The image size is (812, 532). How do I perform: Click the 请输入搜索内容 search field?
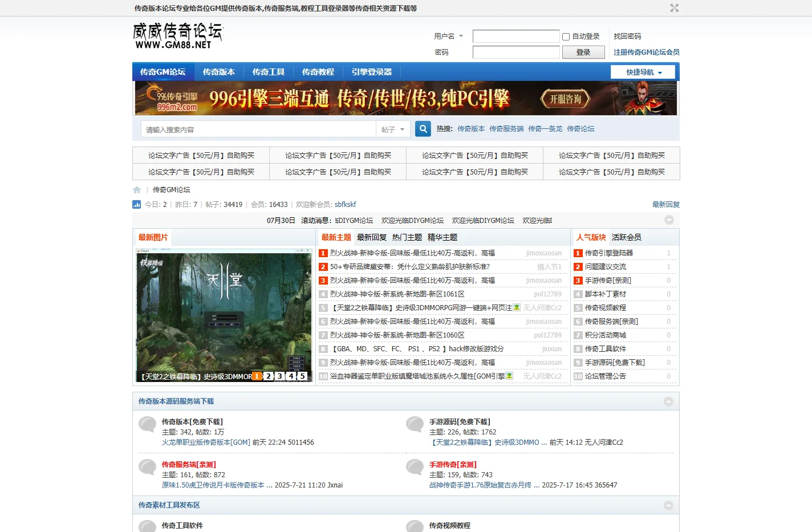click(x=258, y=129)
